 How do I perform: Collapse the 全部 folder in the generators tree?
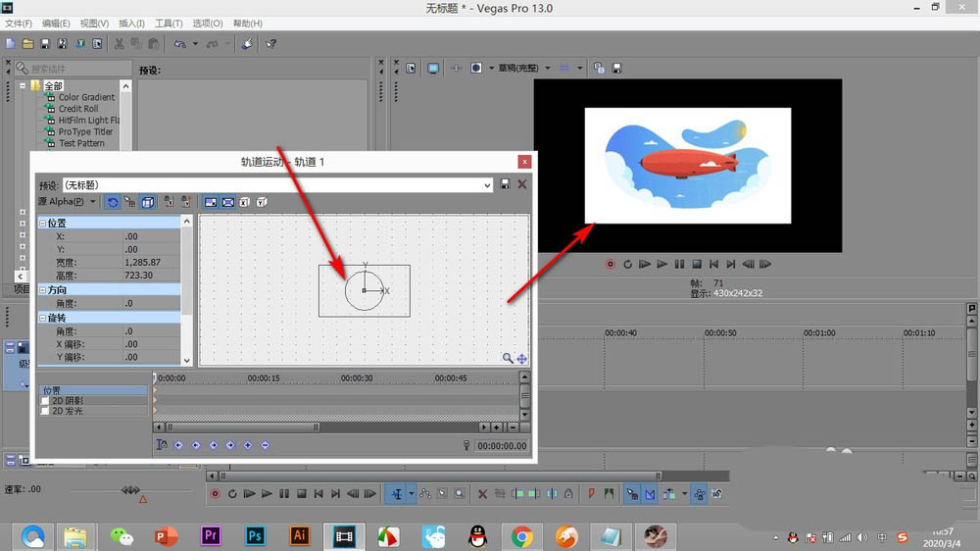(x=23, y=85)
